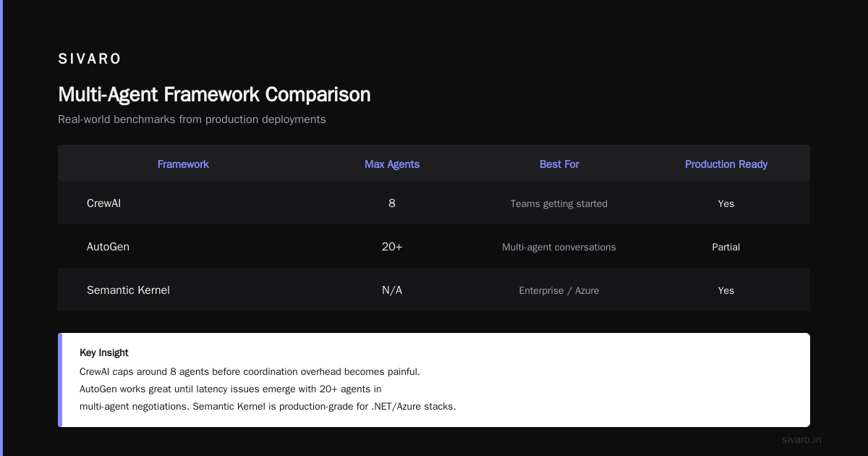868x456 pixels.
Task: Click the SIVARO logo text
Action: 90,59
